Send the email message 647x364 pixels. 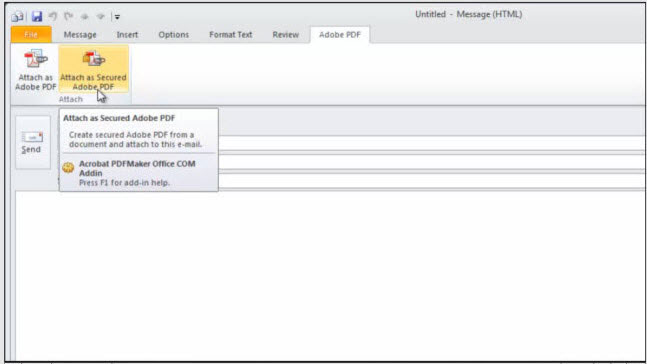[33, 142]
